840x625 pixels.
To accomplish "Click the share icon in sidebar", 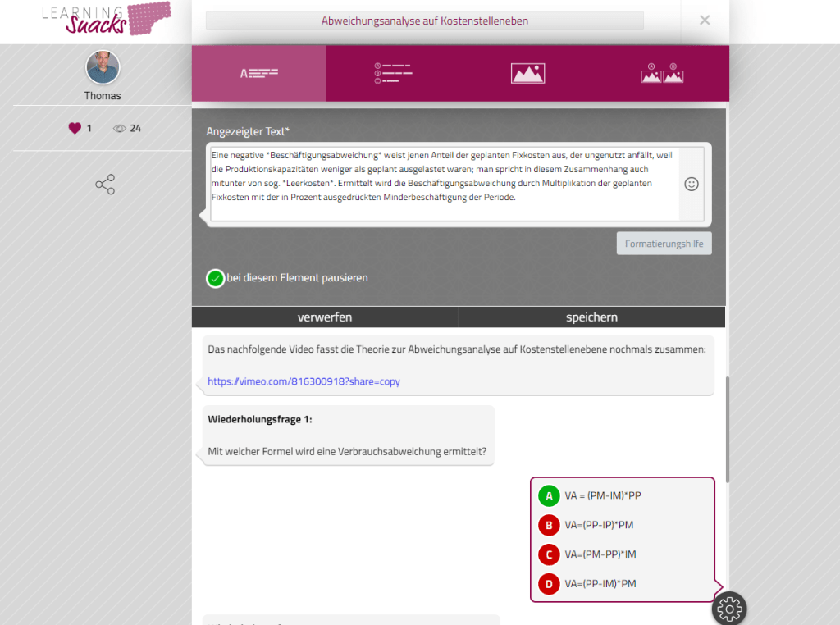I will (105, 185).
